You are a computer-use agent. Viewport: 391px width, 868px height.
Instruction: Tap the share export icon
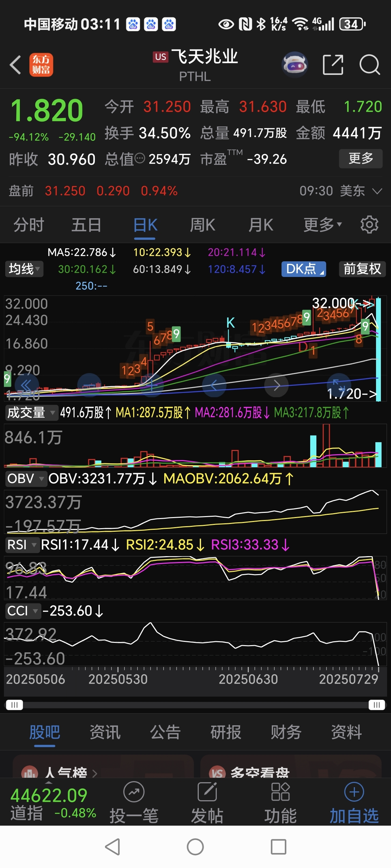tap(333, 65)
